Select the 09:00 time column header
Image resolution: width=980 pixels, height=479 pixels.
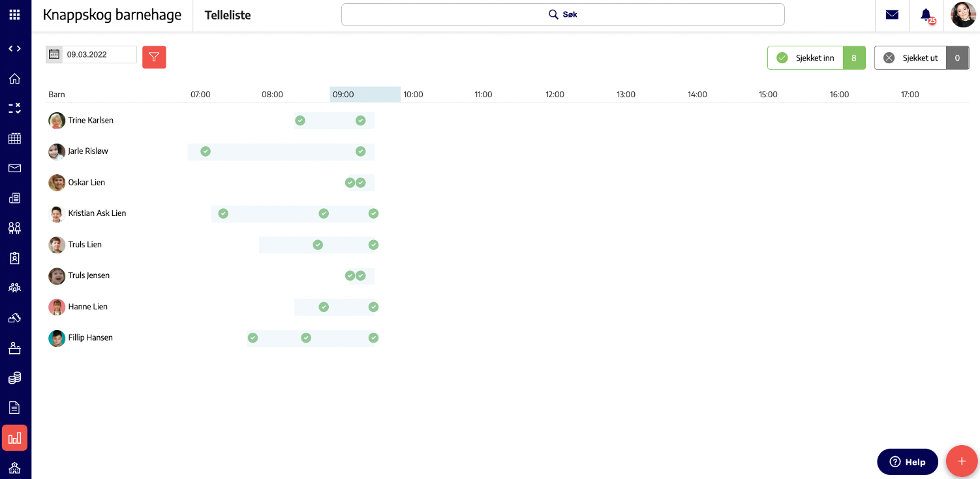[x=365, y=95]
